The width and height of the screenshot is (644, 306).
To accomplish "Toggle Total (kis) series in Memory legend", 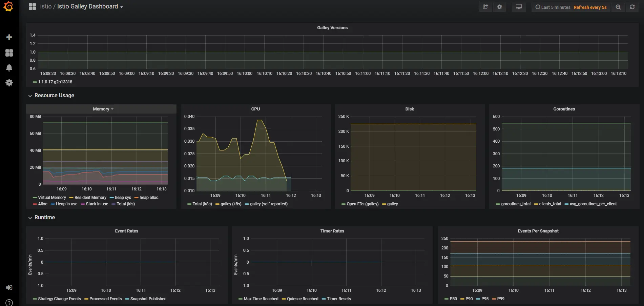I will tap(126, 204).
